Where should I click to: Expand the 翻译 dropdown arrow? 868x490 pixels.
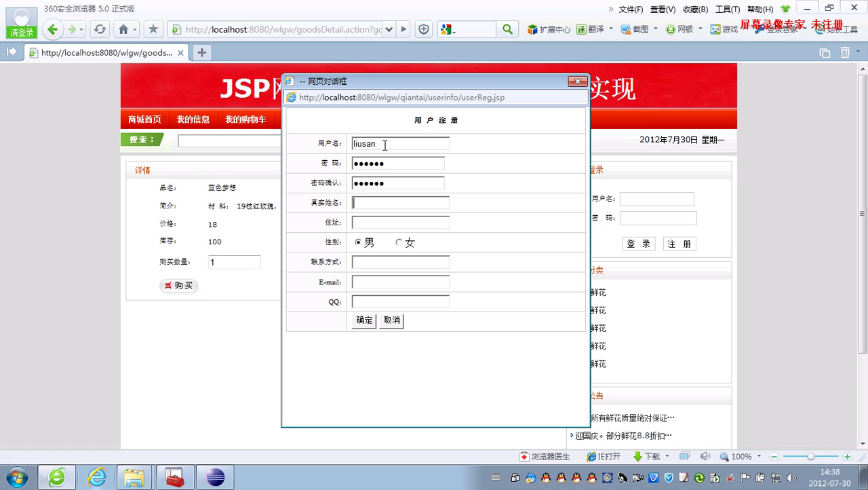point(611,29)
